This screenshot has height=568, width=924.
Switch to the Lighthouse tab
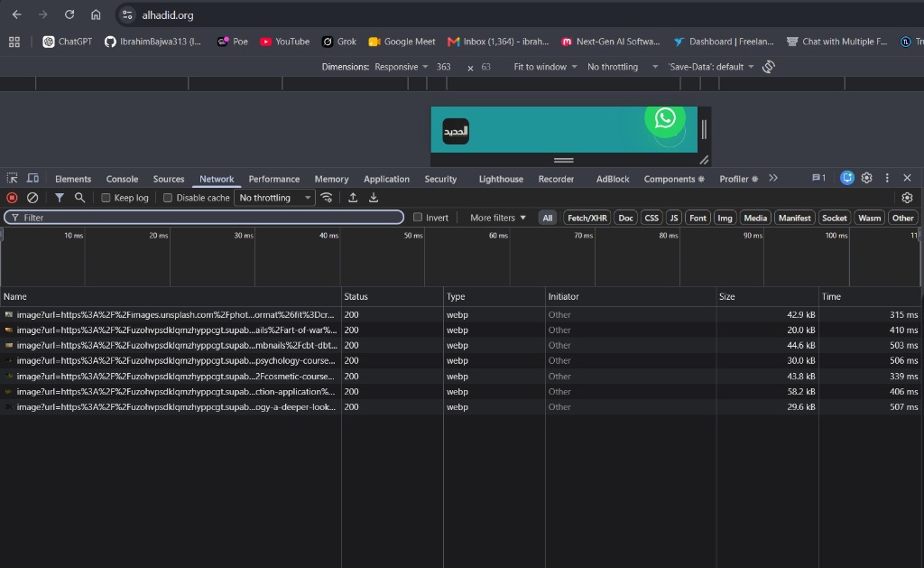(501, 179)
